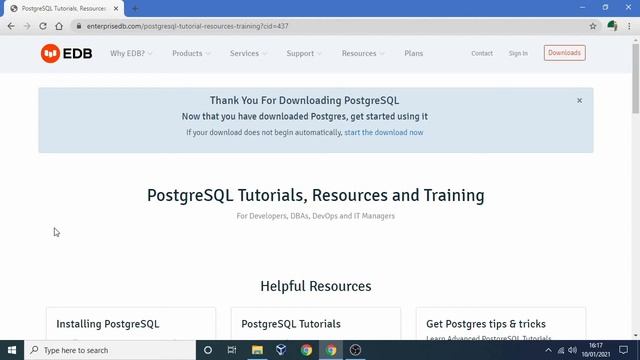Screen dimensions: 640x360
Task: Click the Downloads button
Action: (564, 53)
